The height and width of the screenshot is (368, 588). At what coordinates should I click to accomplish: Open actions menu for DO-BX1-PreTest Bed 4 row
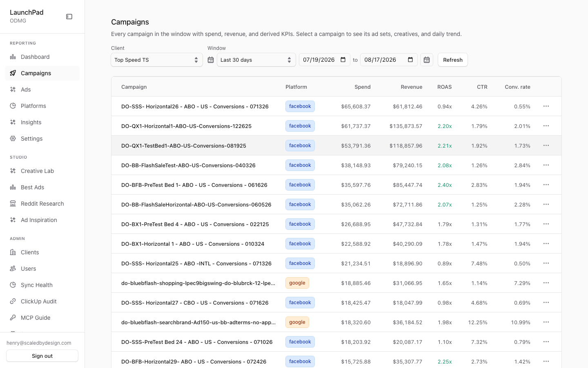tap(546, 224)
